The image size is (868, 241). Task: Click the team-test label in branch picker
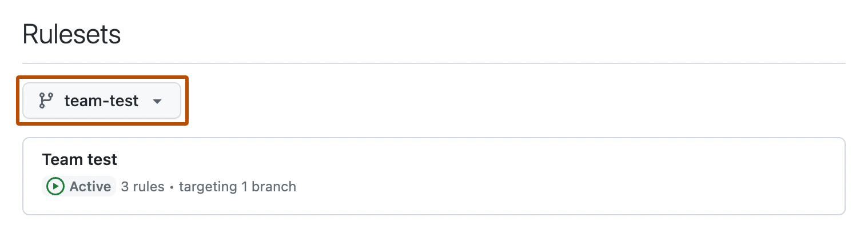pos(101,101)
